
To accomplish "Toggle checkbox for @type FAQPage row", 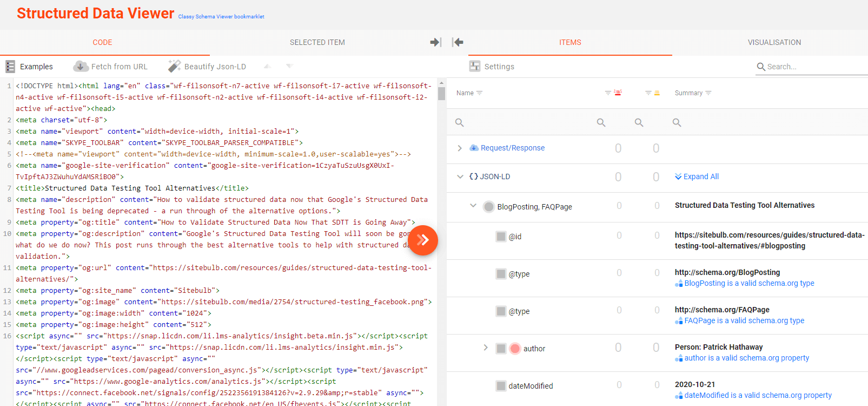I will (x=501, y=311).
